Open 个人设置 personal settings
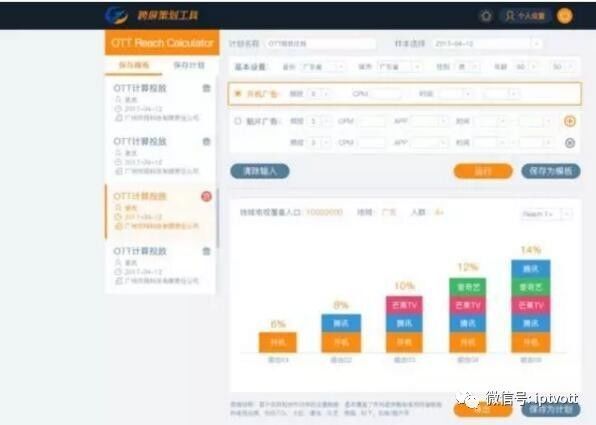 (526, 16)
